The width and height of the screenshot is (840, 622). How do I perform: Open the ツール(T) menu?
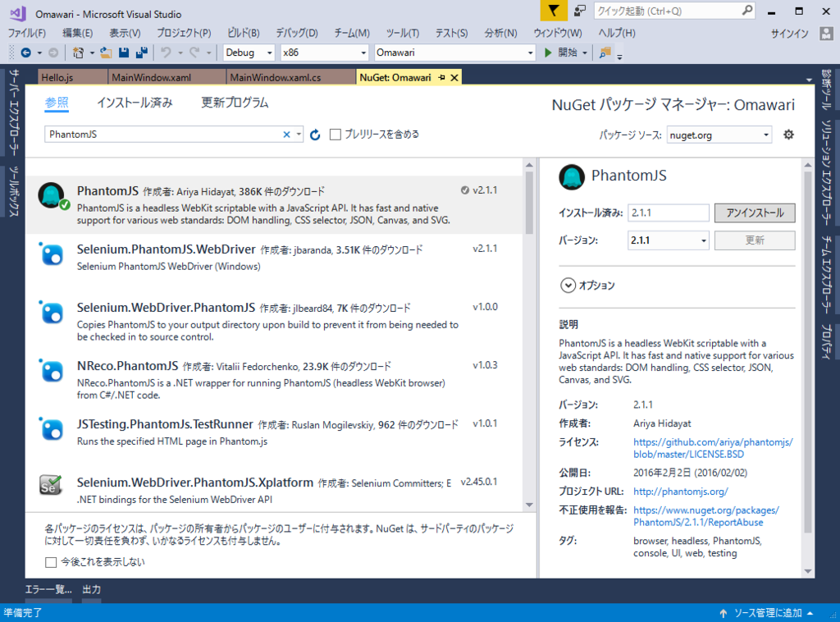click(402, 33)
